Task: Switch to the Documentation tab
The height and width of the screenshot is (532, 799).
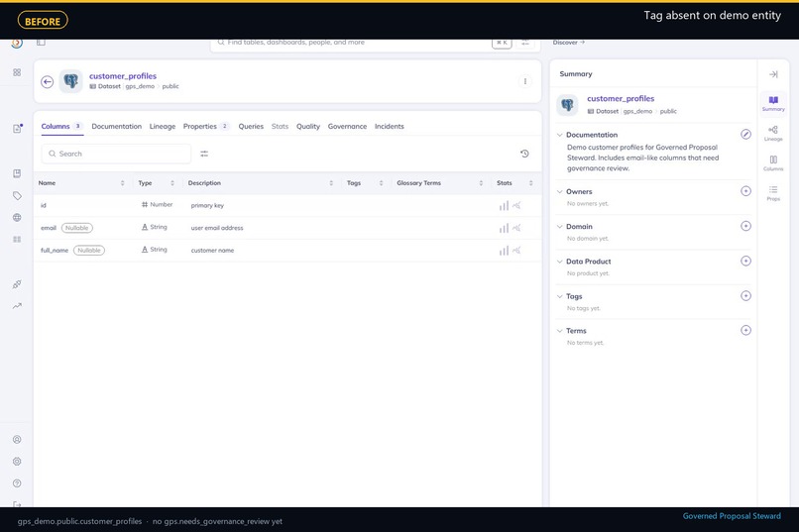Action: tap(117, 126)
